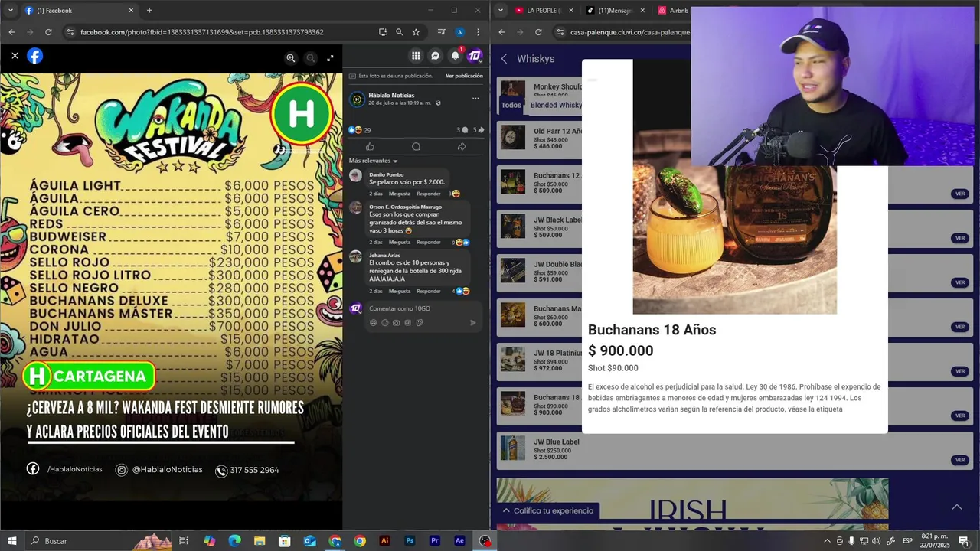Open the Windows Start menu
Image resolution: width=980 pixels, height=551 pixels.
point(11,541)
